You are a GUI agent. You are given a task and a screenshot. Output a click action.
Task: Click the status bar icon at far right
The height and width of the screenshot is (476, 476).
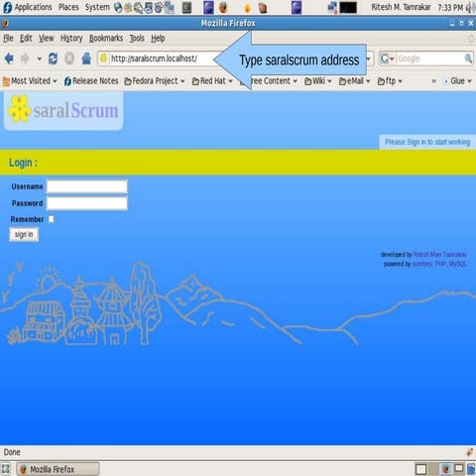click(469, 452)
